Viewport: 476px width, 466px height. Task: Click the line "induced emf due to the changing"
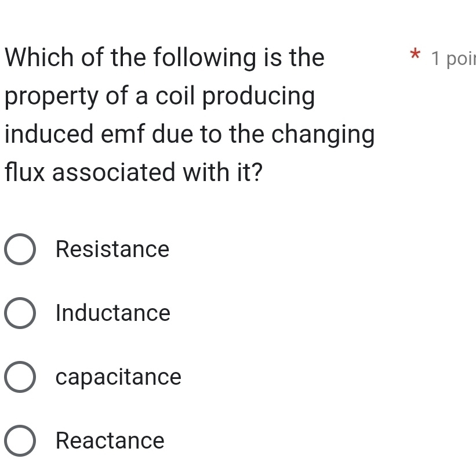pyautogui.click(x=190, y=135)
